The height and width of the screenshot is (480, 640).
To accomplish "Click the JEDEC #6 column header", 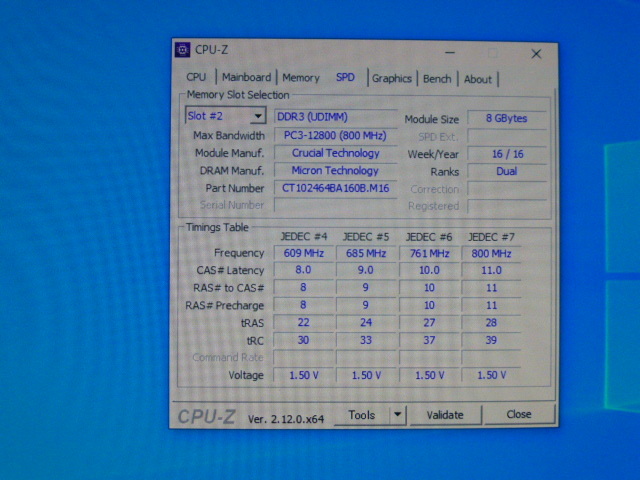I will tap(429, 237).
